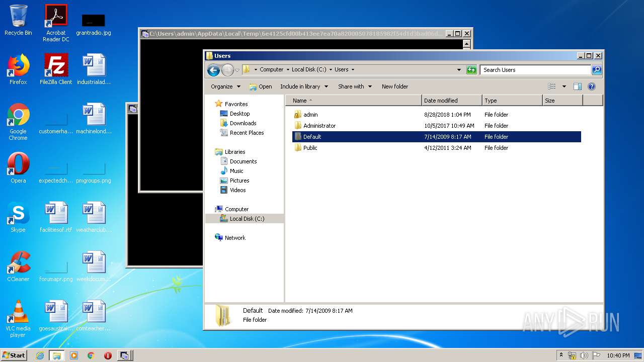Select Local Disk (C:) in navigation pane

point(245,219)
